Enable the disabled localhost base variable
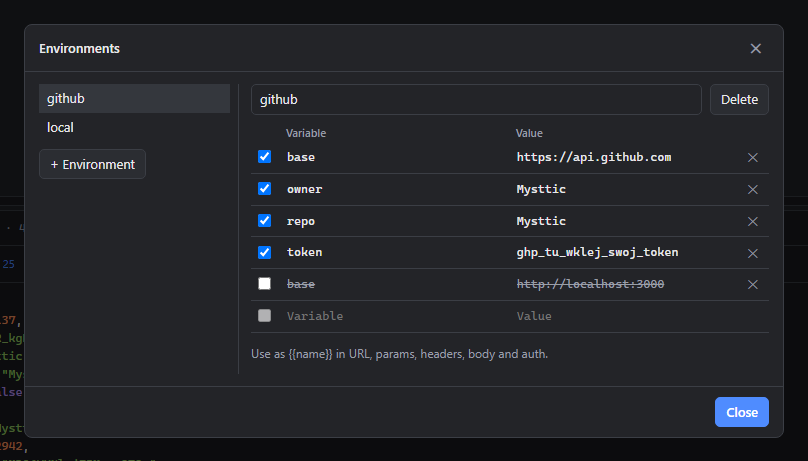Screen dimensions: 808x461 pos(264,284)
